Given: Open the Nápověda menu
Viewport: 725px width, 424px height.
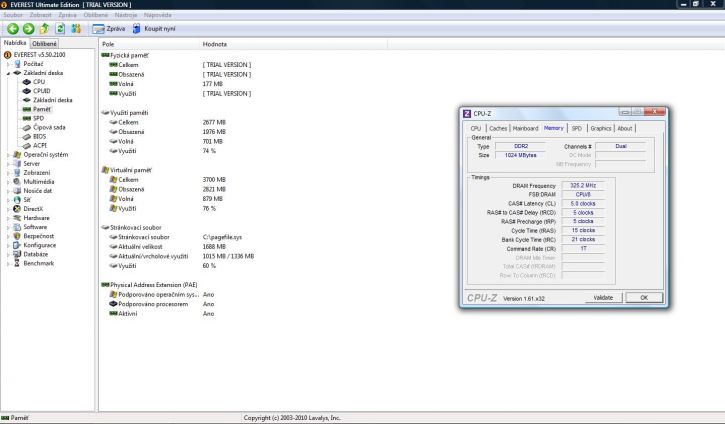Looking at the screenshot, I should (x=158, y=15).
